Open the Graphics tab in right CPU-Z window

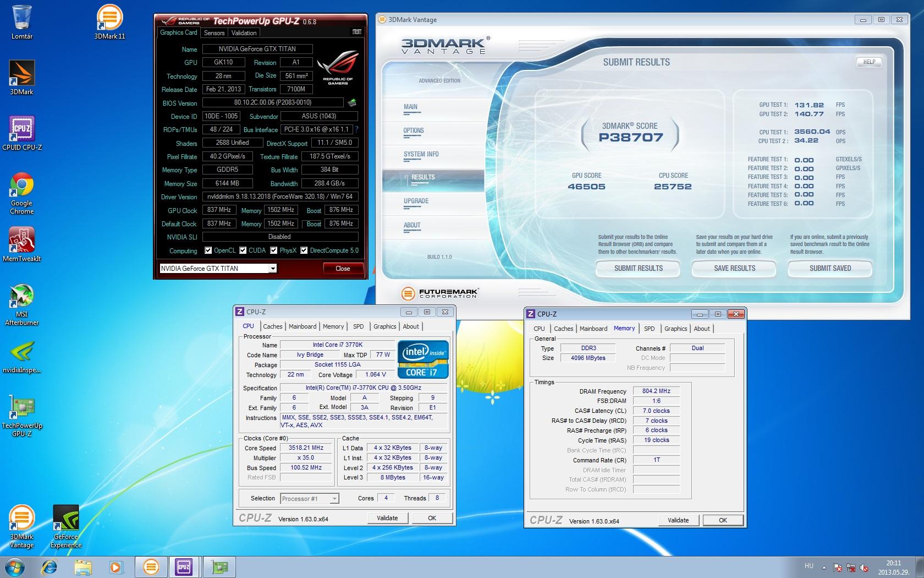coord(676,329)
